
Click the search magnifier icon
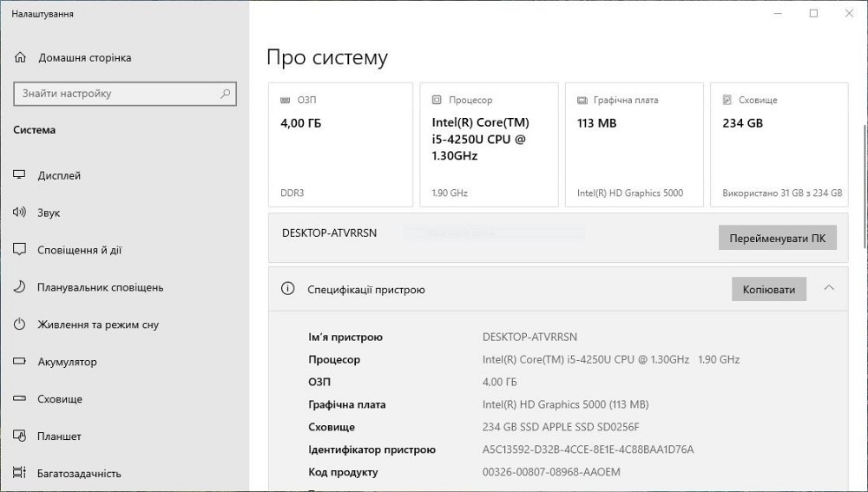[226, 94]
